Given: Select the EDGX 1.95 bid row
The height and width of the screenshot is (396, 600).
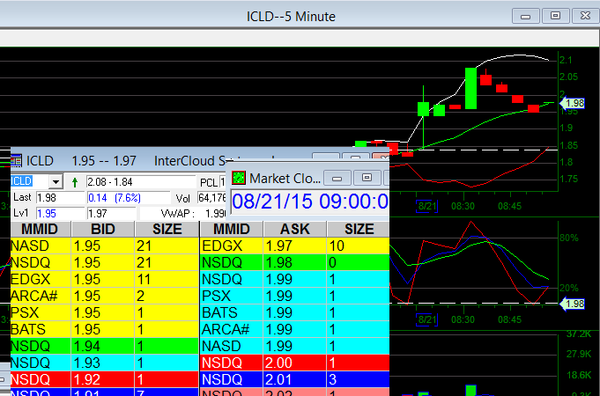Looking at the screenshot, I should tap(104, 279).
